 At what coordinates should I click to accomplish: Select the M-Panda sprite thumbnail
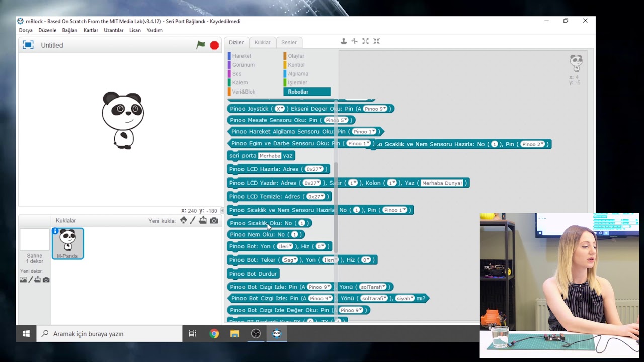(67, 243)
